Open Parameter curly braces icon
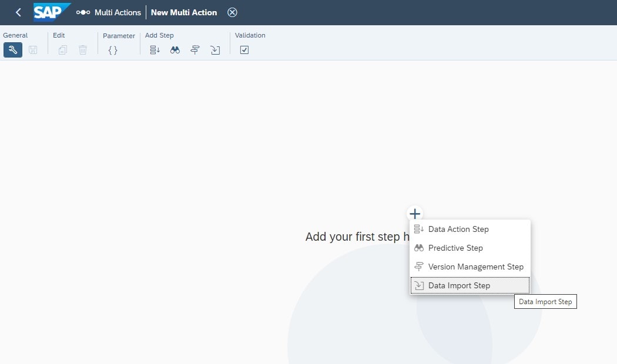Screen dimensions: 617x364 pyautogui.click(x=113, y=50)
